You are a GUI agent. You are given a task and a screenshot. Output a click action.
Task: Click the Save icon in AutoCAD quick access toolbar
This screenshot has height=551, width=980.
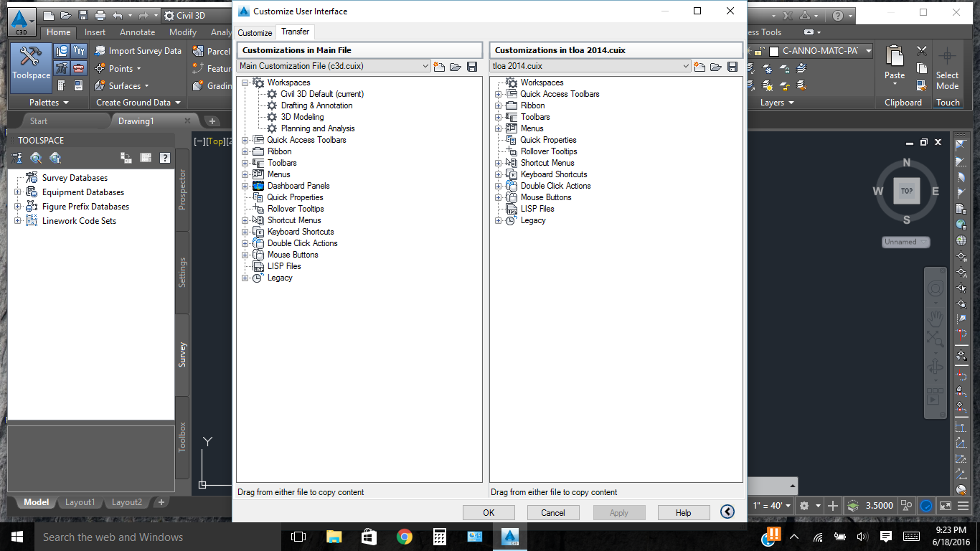pos(83,15)
